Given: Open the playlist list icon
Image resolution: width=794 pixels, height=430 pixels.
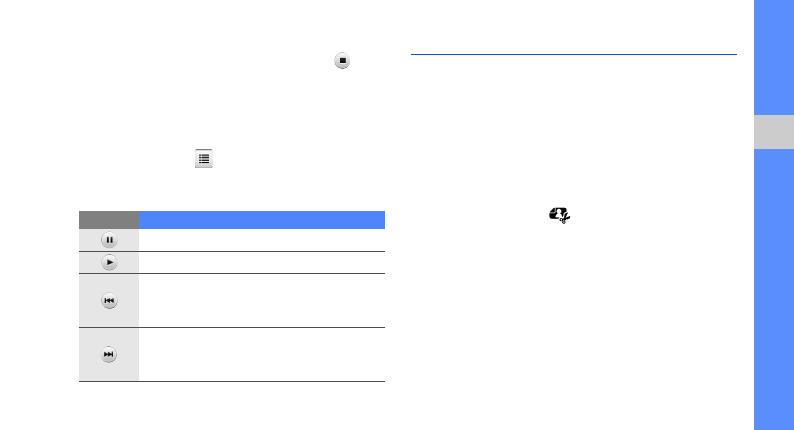Looking at the screenshot, I should click(204, 158).
